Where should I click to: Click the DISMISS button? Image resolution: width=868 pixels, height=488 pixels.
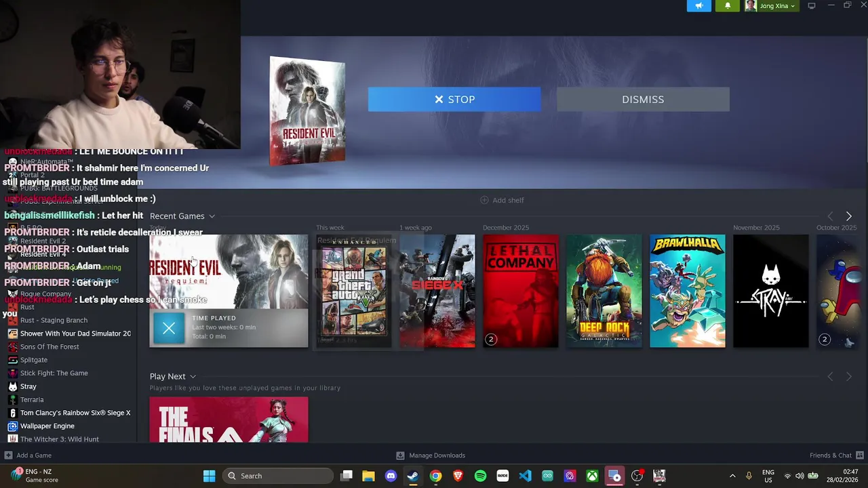pos(643,99)
